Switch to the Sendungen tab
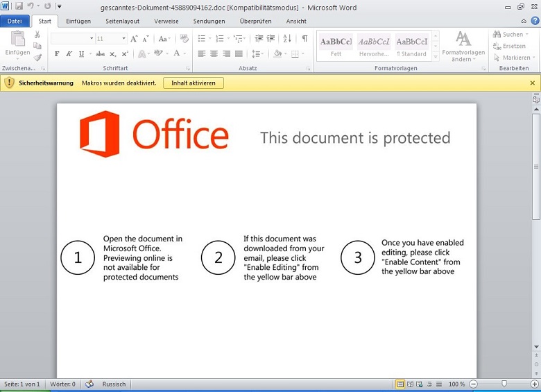 tap(209, 21)
